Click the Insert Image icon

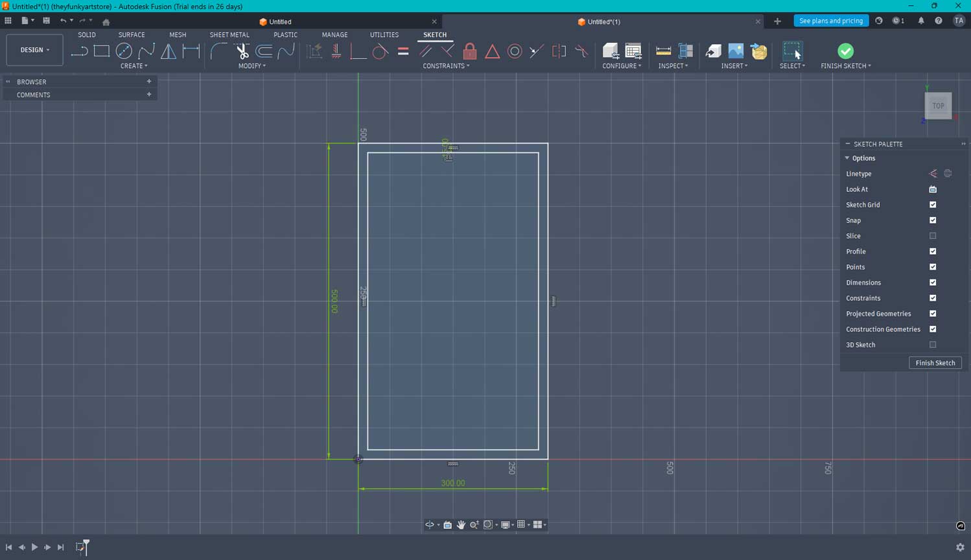(736, 51)
